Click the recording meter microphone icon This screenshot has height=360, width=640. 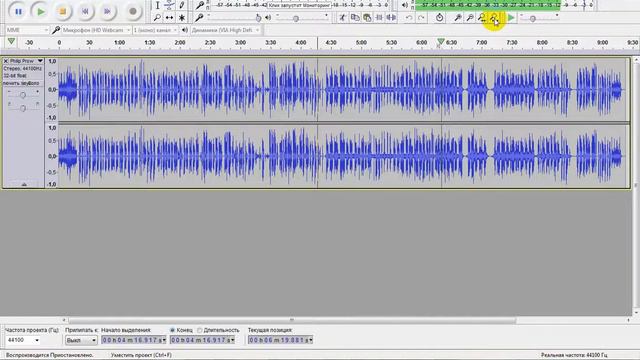click(x=200, y=5)
